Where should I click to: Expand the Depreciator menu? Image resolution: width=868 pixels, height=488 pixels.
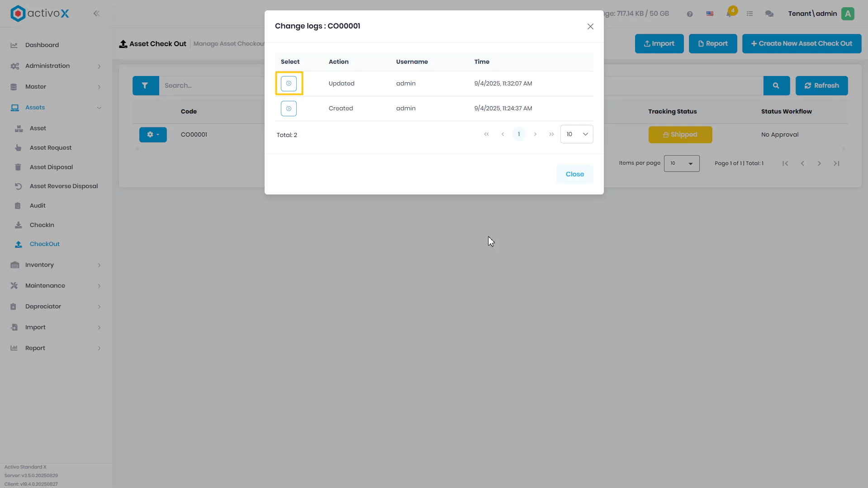coord(55,307)
